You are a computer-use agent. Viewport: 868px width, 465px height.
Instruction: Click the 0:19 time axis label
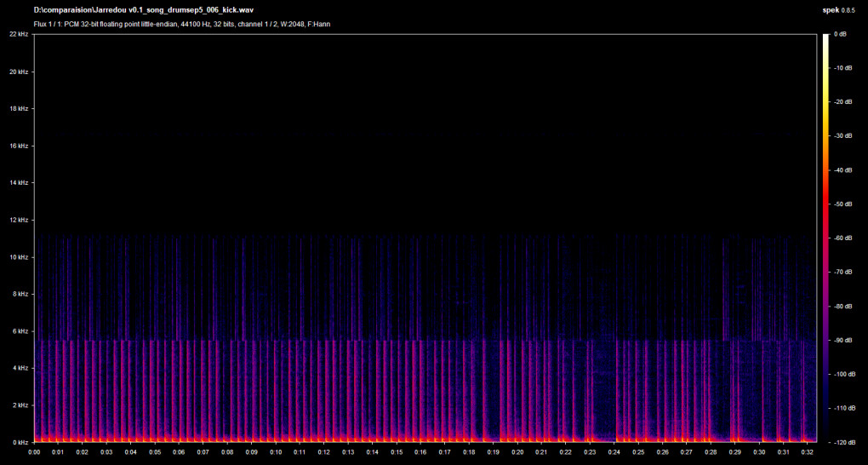tap(493, 452)
